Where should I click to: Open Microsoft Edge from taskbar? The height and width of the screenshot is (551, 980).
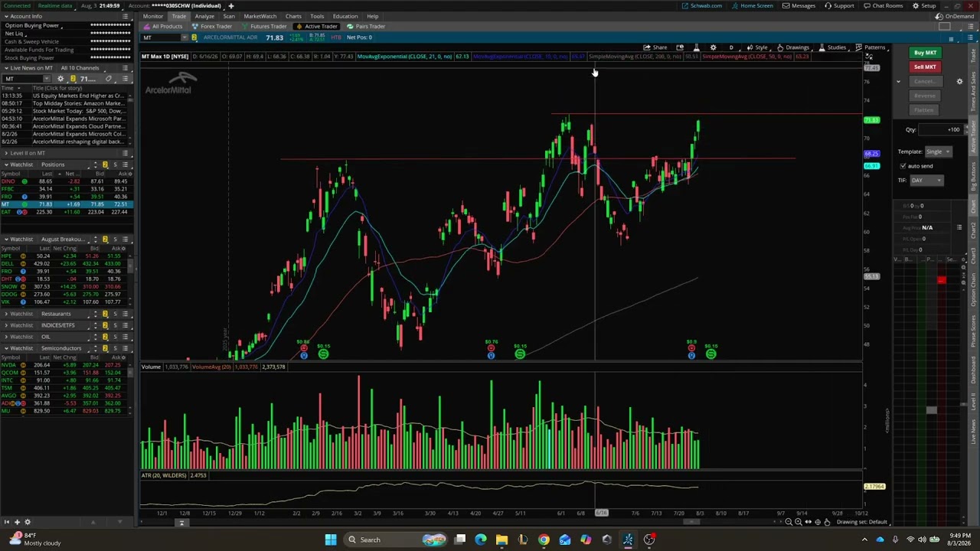481,540
